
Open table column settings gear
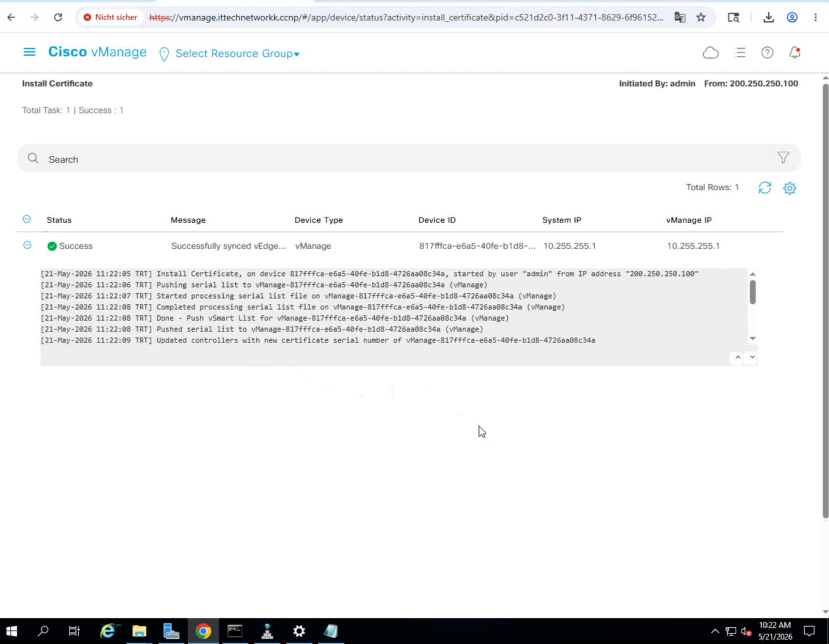(790, 188)
